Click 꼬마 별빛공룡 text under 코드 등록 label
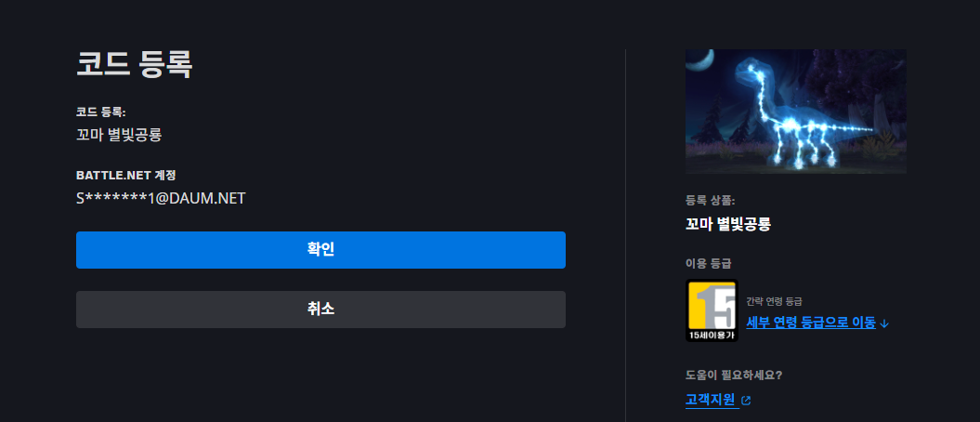This screenshot has width=980, height=422. [x=119, y=135]
